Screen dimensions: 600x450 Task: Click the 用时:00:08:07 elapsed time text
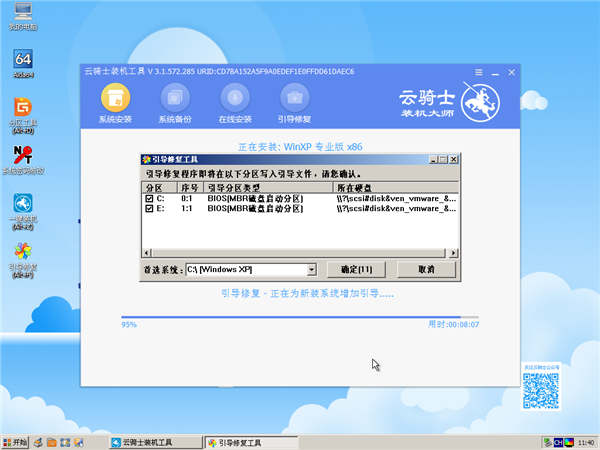click(453, 324)
